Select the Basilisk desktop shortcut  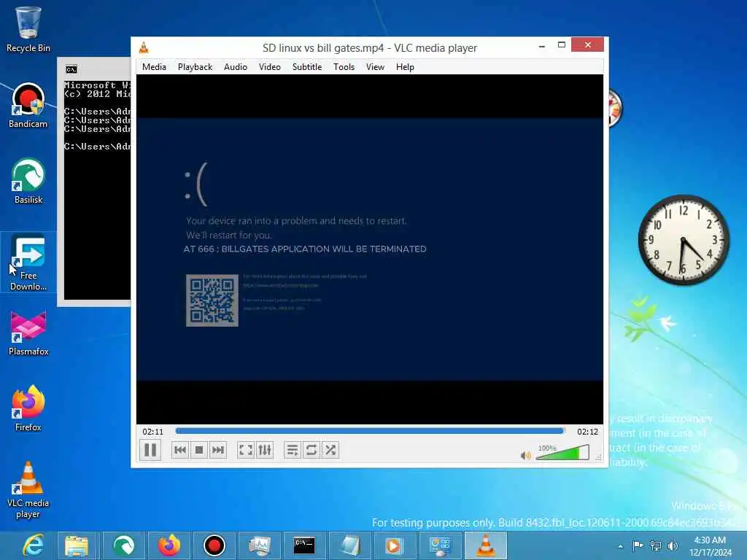coord(28,182)
